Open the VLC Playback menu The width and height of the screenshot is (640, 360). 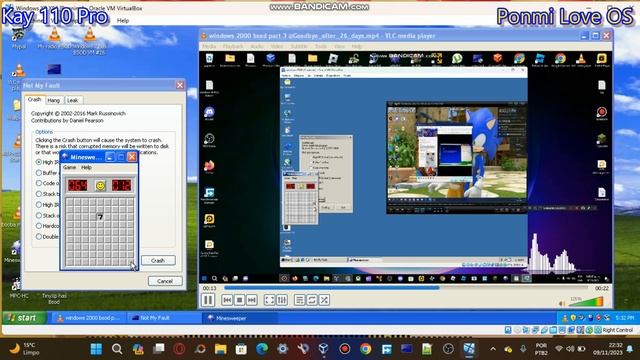click(x=233, y=47)
